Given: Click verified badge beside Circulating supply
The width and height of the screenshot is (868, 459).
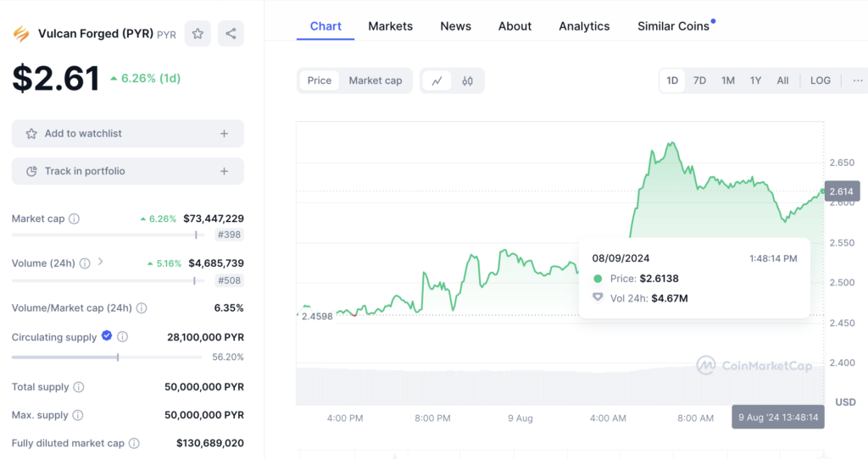Looking at the screenshot, I should click(x=107, y=335).
